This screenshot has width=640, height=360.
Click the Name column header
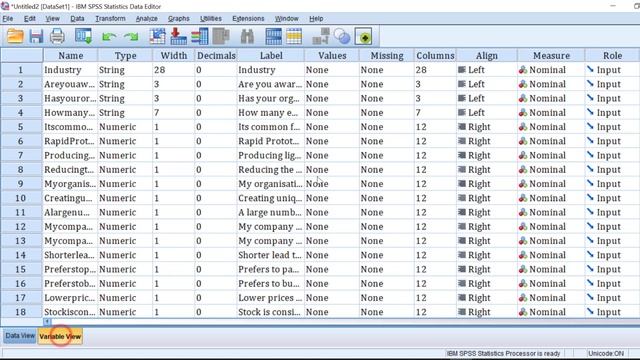point(71,56)
